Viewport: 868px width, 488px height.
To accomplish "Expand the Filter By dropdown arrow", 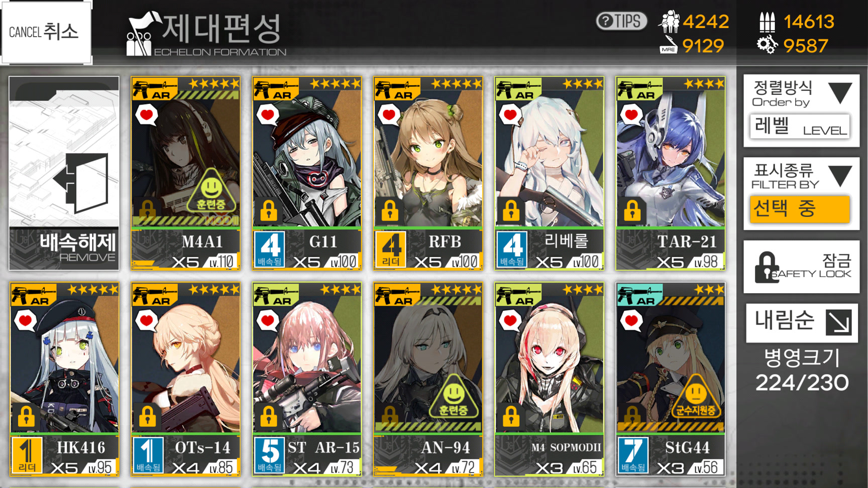I will tap(840, 176).
